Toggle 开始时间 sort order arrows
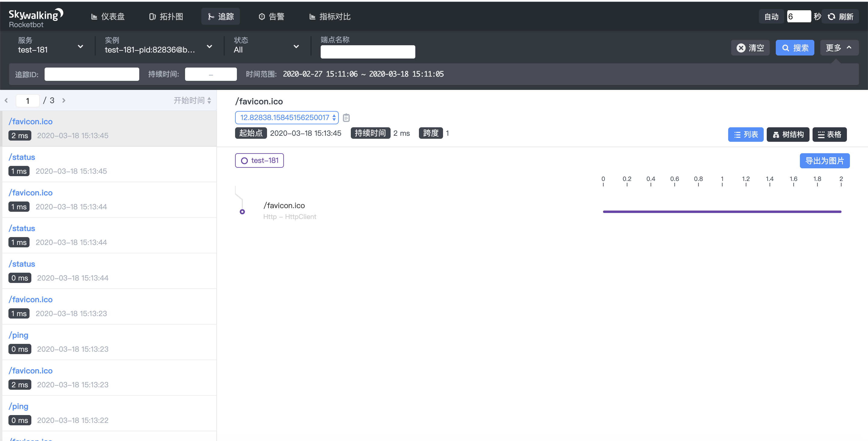The width and height of the screenshot is (868, 441). coord(210,100)
